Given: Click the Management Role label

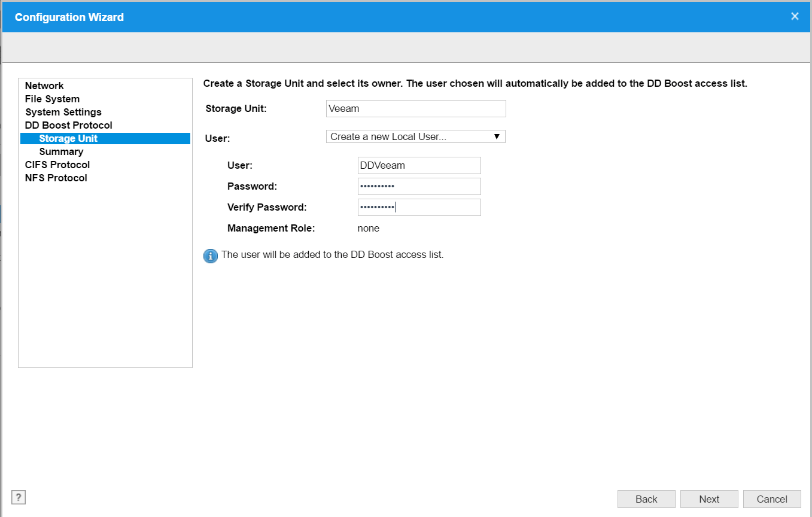Looking at the screenshot, I should [271, 228].
